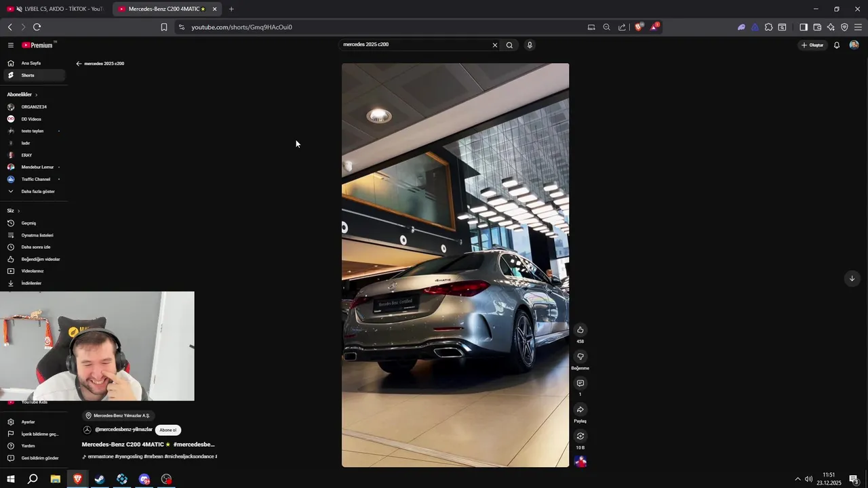
Task: Open File Explorer from the taskbar
Action: click(x=55, y=479)
